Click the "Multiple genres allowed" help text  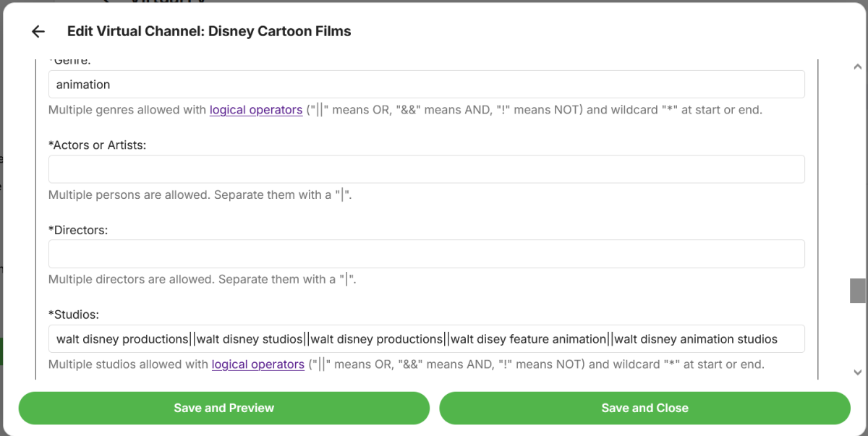(128, 110)
